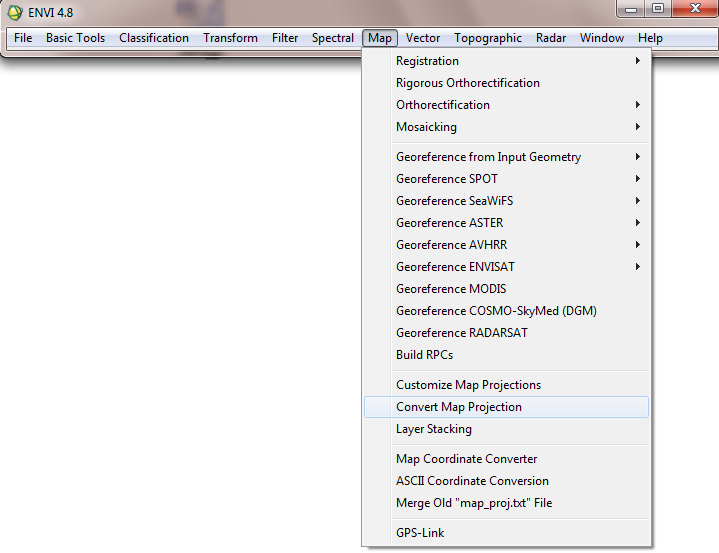The height and width of the screenshot is (553, 719).
Task: Open the Transform menu
Action: tap(230, 38)
